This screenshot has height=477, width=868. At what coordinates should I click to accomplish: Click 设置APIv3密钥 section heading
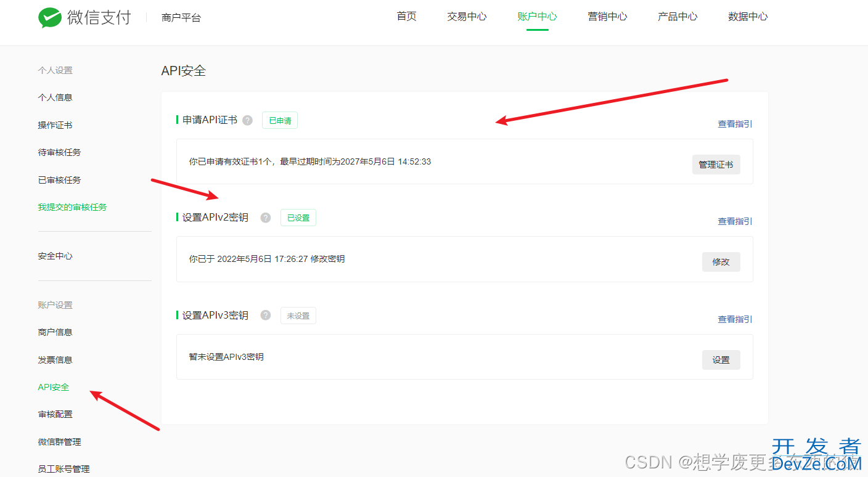pyautogui.click(x=216, y=316)
